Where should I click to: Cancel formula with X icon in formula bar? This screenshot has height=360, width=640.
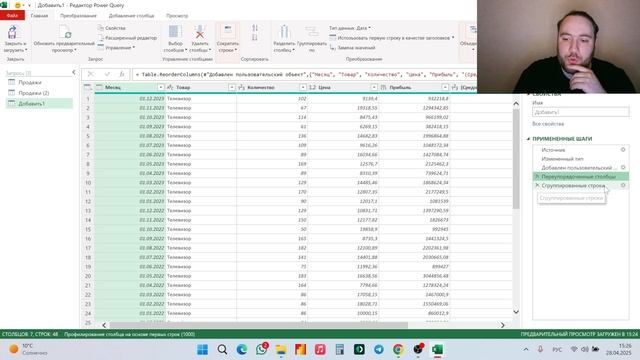pyautogui.click(x=91, y=74)
